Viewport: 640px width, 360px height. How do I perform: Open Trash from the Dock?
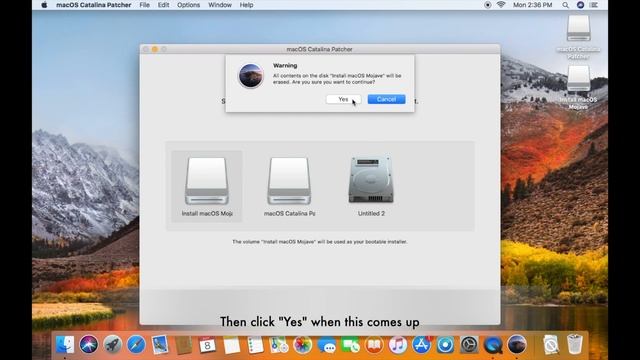(575, 345)
